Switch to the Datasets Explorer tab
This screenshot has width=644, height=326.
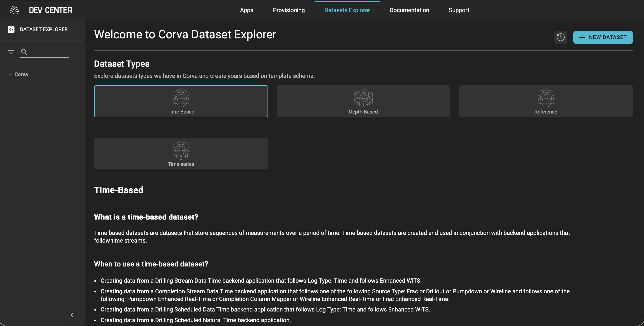click(x=347, y=10)
